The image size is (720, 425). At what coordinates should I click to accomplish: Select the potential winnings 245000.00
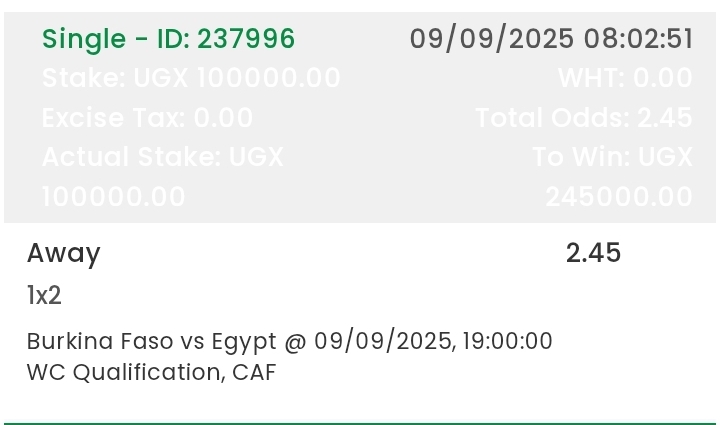coord(619,197)
